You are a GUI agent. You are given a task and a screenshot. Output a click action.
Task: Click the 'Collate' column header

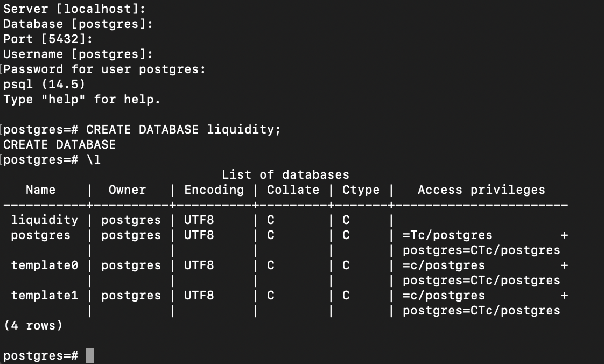pos(293,190)
